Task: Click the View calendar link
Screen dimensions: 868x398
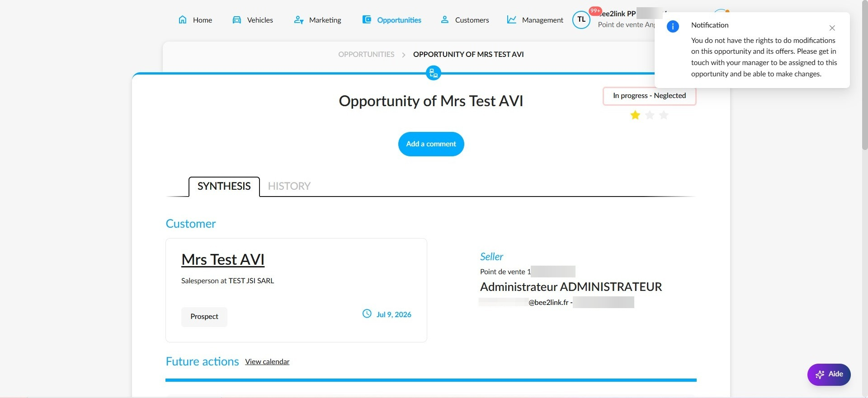Action: [267, 361]
